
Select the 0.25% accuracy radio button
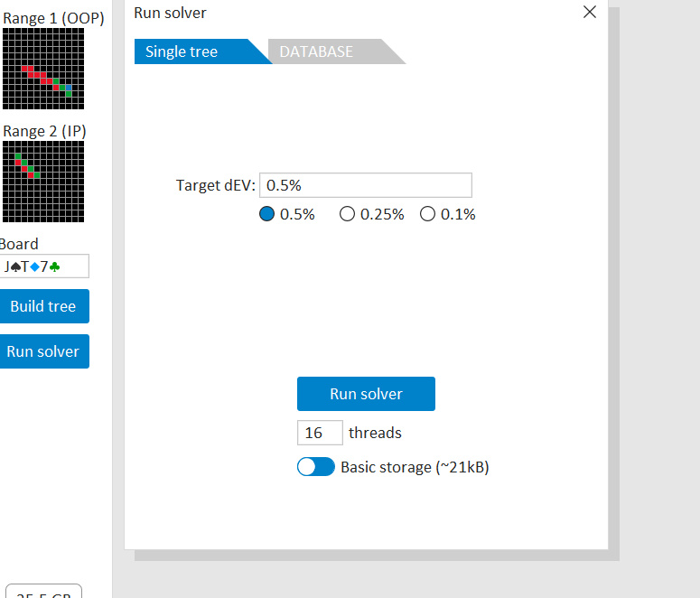coord(347,214)
